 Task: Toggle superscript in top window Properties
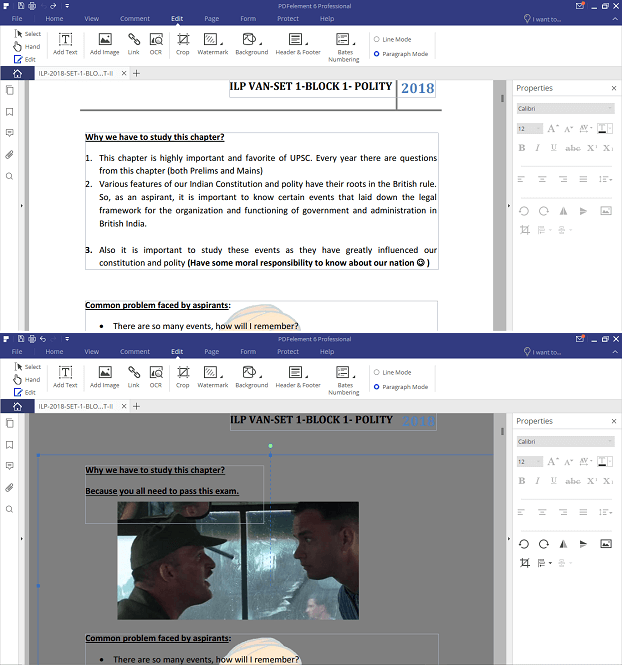592,148
